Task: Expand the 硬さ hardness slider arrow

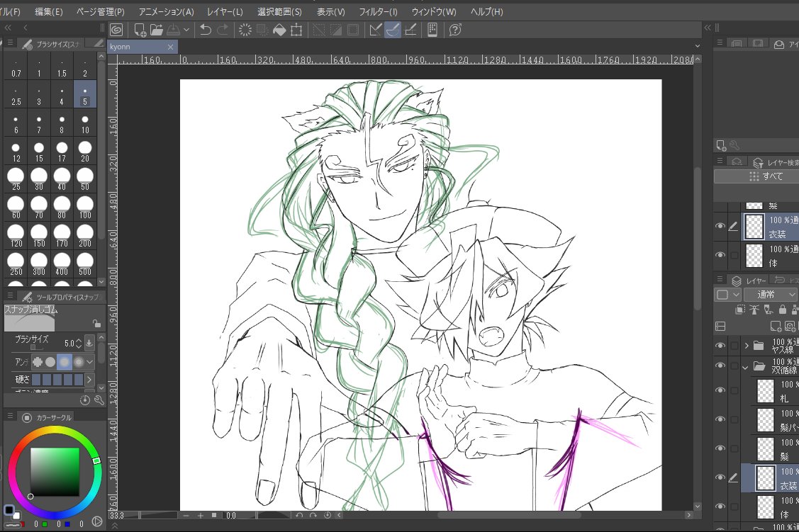Action: 89,379
